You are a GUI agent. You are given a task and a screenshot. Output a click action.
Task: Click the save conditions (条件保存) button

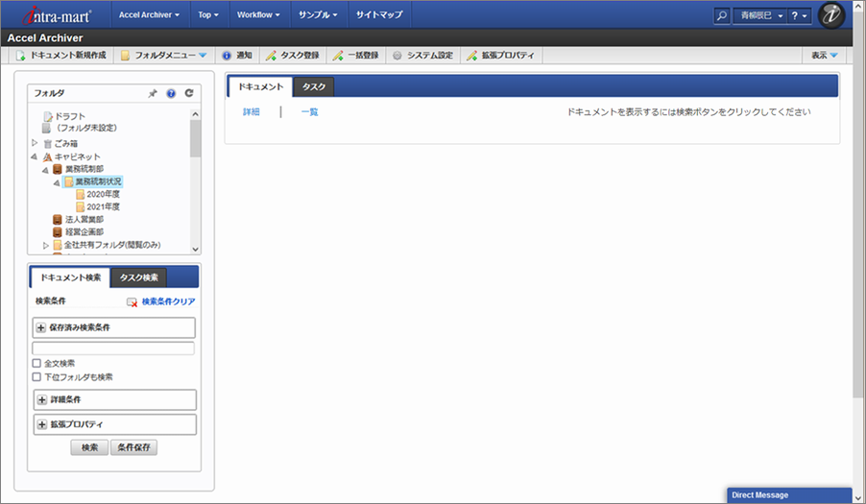click(133, 447)
